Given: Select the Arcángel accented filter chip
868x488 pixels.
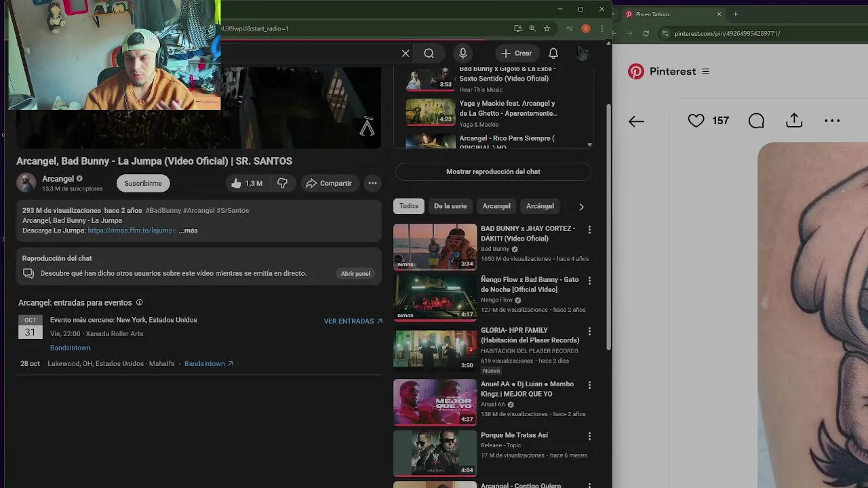Looking at the screenshot, I should (x=540, y=206).
